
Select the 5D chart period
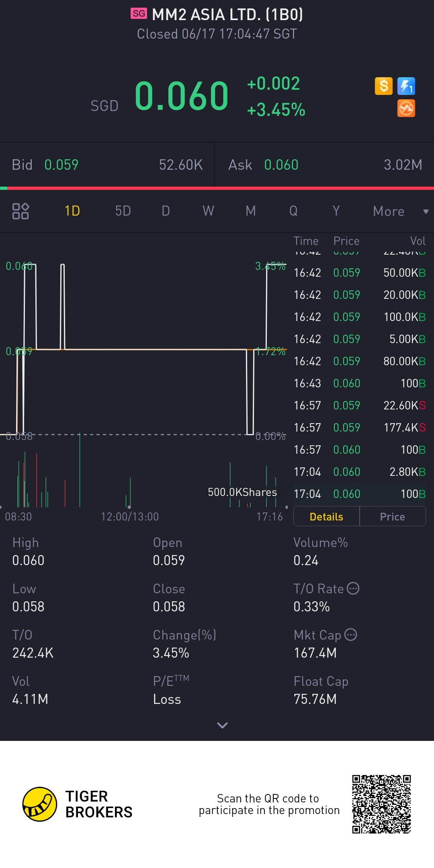pos(123,211)
